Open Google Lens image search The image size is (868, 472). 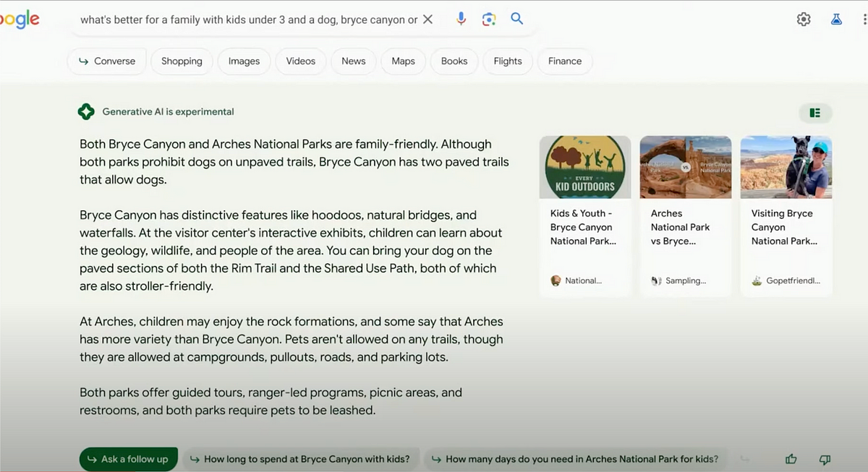click(489, 20)
